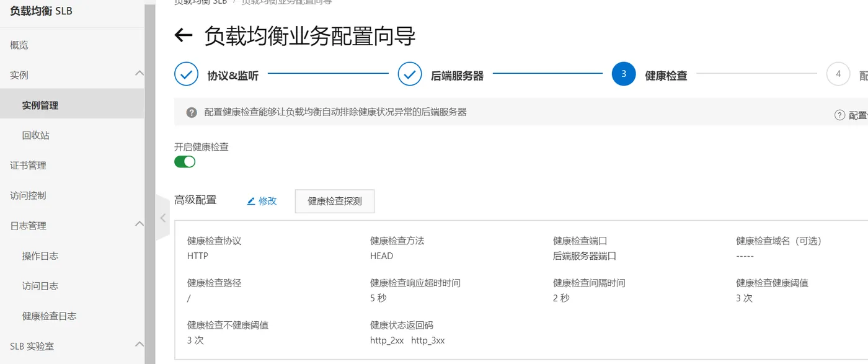Click the 健康检查探测 button

(334, 201)
